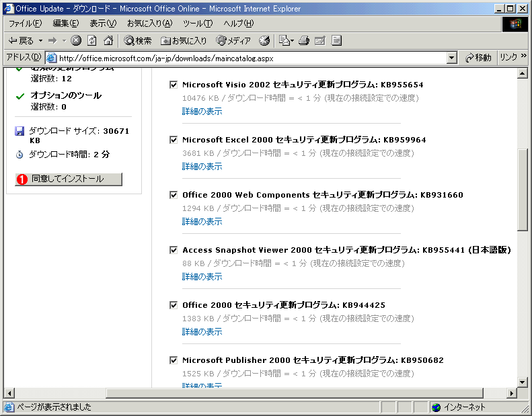This screenshot has height=416, width=532.
Task: Open the Media (メディア) toolbar button
Action: click(233, 41)
